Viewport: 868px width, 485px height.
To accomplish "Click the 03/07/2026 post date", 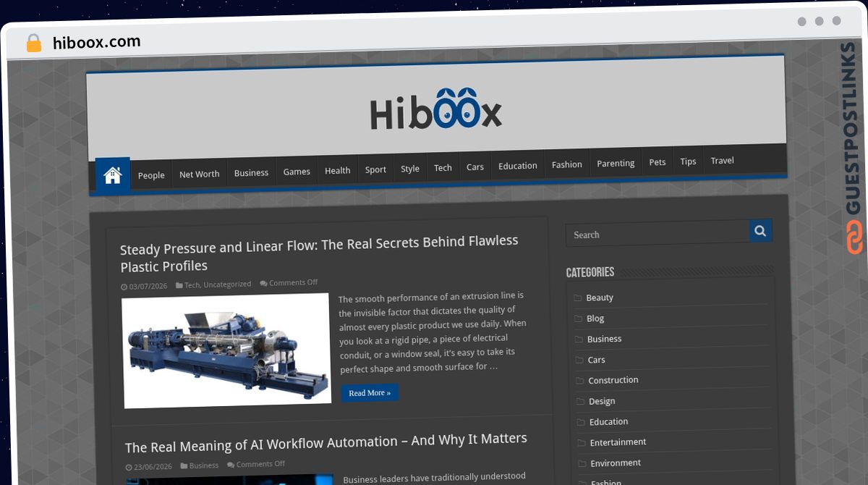I will tap(148, 287).
